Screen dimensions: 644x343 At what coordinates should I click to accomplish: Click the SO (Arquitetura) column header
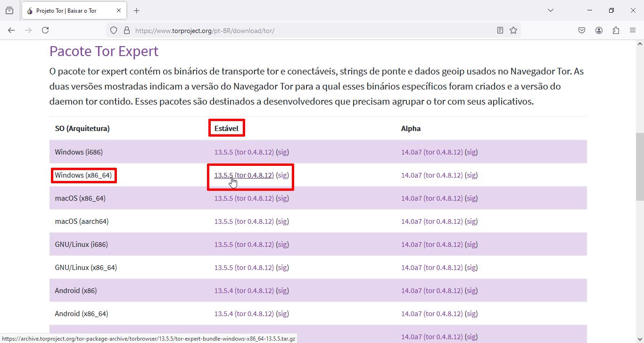(82, 129)
